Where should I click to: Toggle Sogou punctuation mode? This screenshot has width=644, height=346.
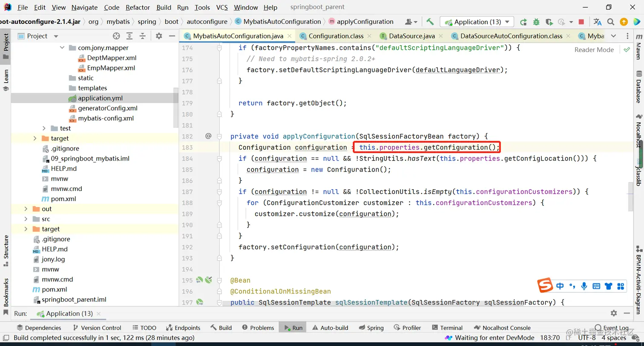572,286
